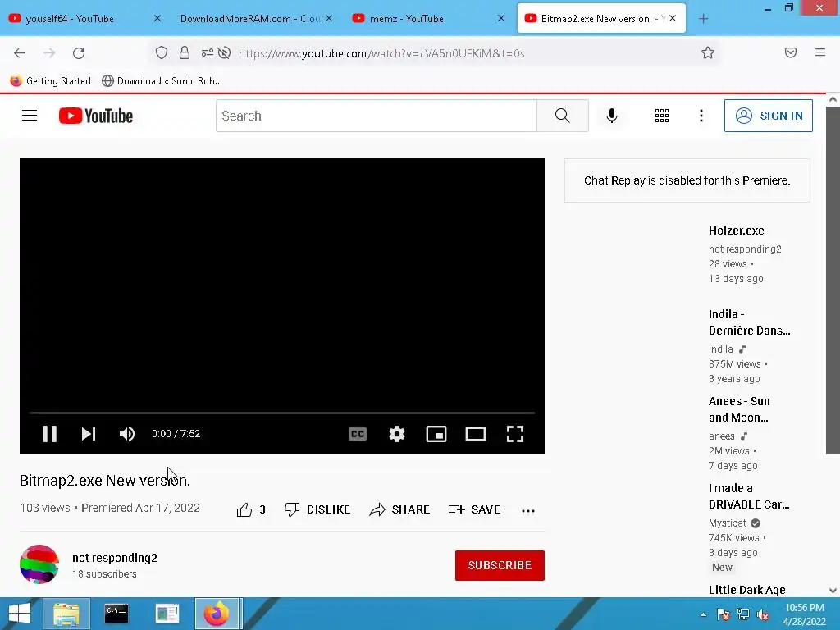Open the taskbar clock and date
This screenshot has width=840, height=630.
click(804, 614)
